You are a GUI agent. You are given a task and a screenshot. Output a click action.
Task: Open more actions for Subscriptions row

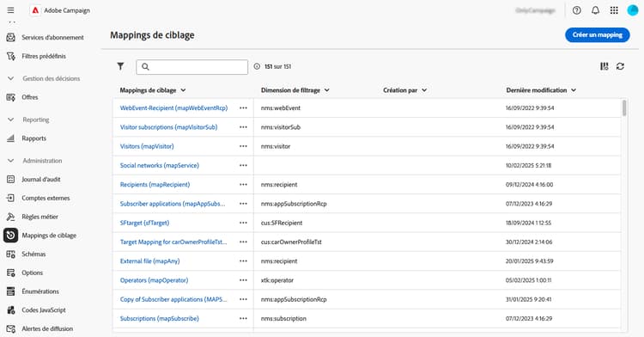click(x=243, y=318)
